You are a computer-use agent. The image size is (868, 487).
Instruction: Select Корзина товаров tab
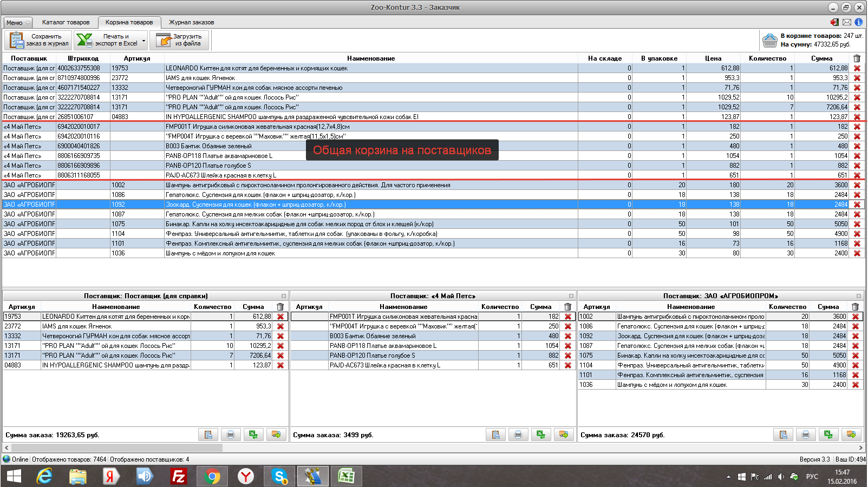click(x=129, y=22)
